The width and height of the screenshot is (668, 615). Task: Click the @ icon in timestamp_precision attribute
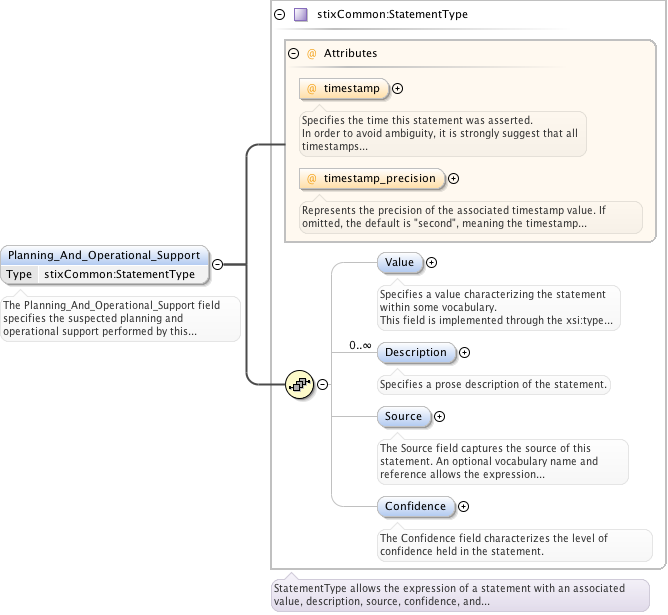[312, 179]
